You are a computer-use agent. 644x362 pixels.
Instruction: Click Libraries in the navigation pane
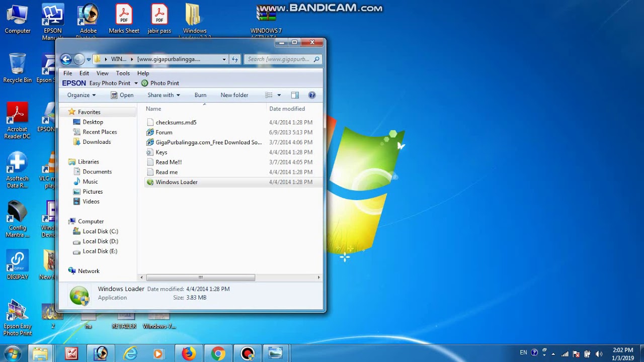tap(89, 162)
